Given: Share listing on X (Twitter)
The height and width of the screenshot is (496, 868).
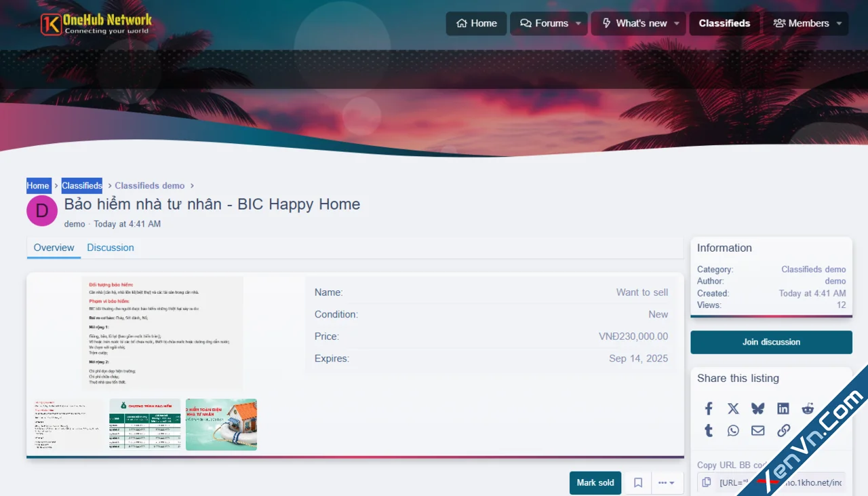Looking at the screenshot, I should pos(733,408).
